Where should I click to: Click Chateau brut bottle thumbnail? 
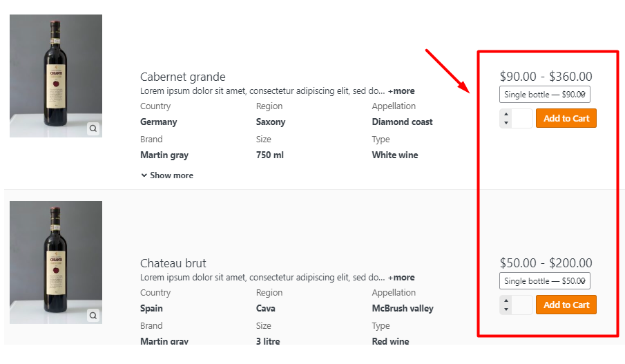coord(56,262)
